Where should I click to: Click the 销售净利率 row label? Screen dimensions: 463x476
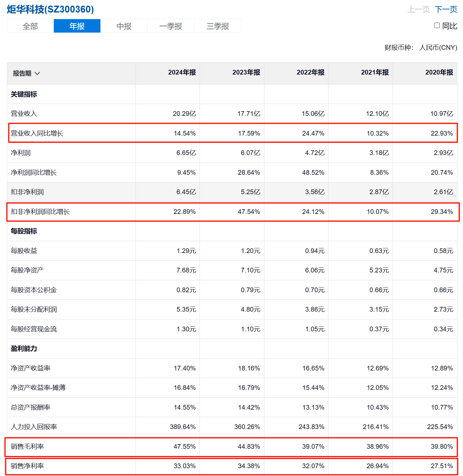coord(27,466)
